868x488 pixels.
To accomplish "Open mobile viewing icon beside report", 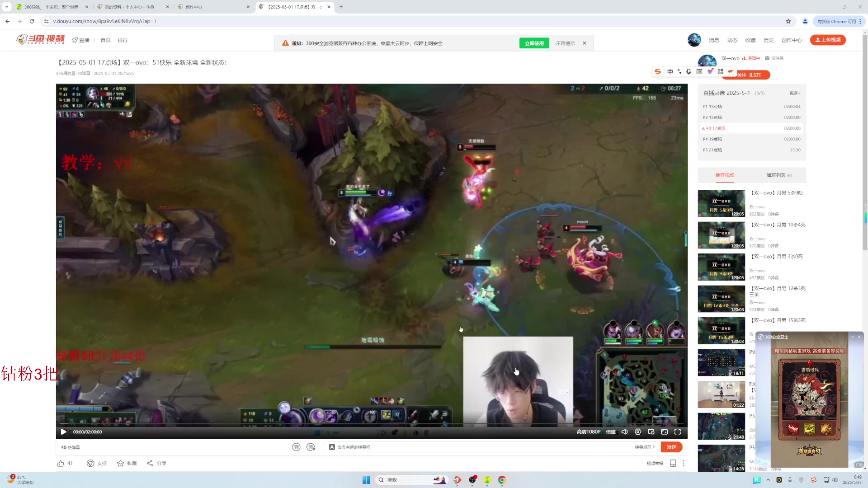I will point(673,463).
